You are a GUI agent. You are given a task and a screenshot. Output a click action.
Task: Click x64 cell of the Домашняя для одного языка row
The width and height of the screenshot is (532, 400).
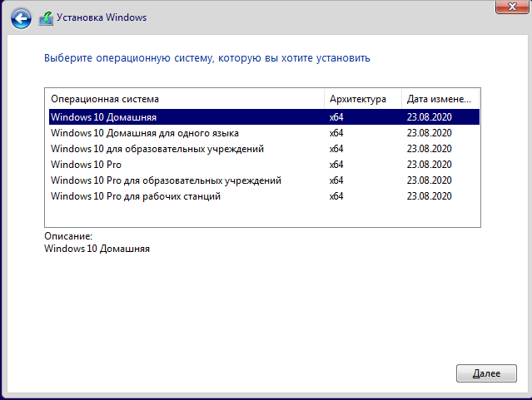click(336, 133)
